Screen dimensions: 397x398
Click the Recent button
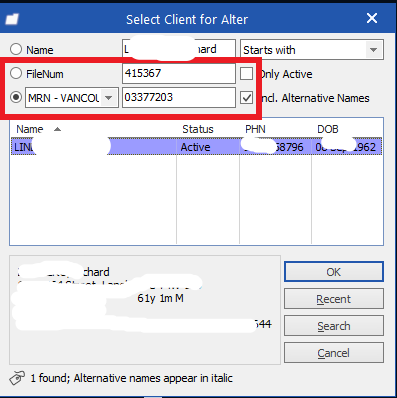[x=334, y=299]
